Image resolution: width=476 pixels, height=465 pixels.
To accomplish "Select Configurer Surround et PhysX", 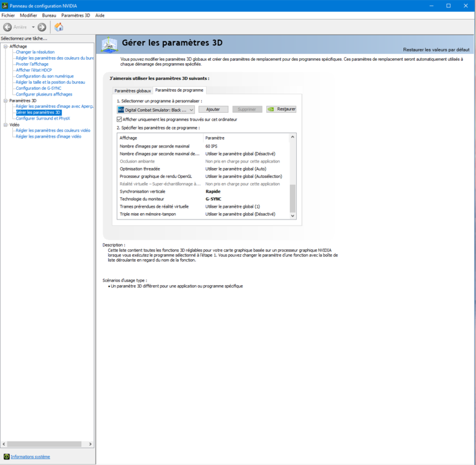I will [x=43, y=118].
